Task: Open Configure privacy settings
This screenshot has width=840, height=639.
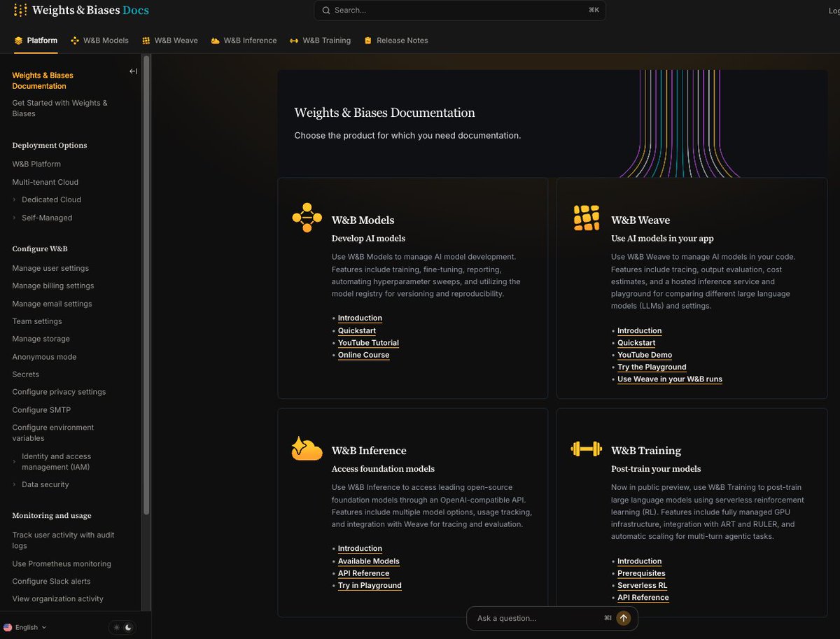Action: pos(59,392)
